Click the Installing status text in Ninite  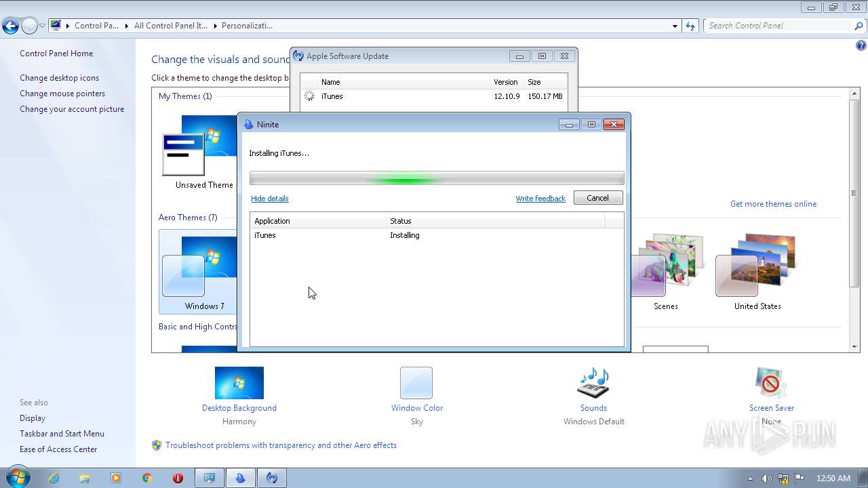coord(405,235)
